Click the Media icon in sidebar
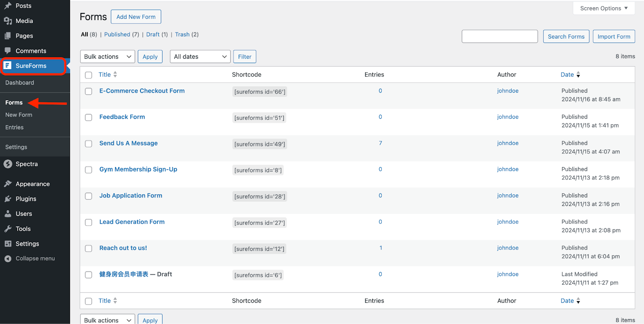Viewport: 644px width, 324px height. [8, 21]
